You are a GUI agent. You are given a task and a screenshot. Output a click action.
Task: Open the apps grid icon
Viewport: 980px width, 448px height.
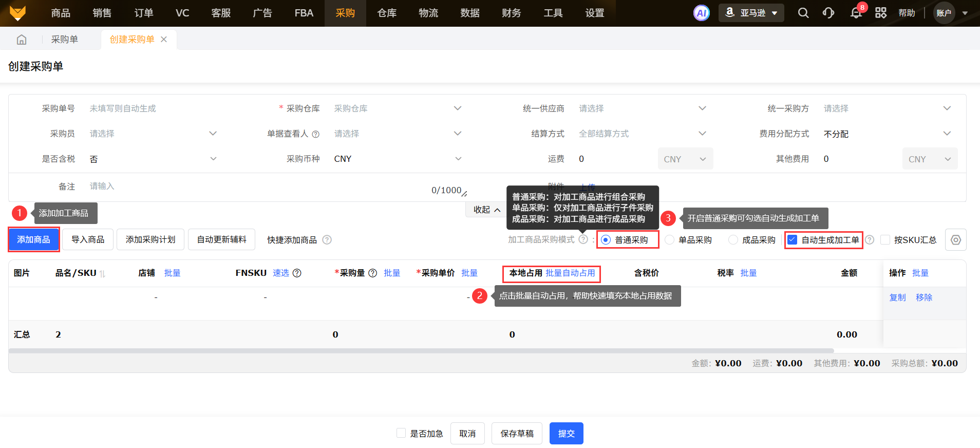coord(881,13)
